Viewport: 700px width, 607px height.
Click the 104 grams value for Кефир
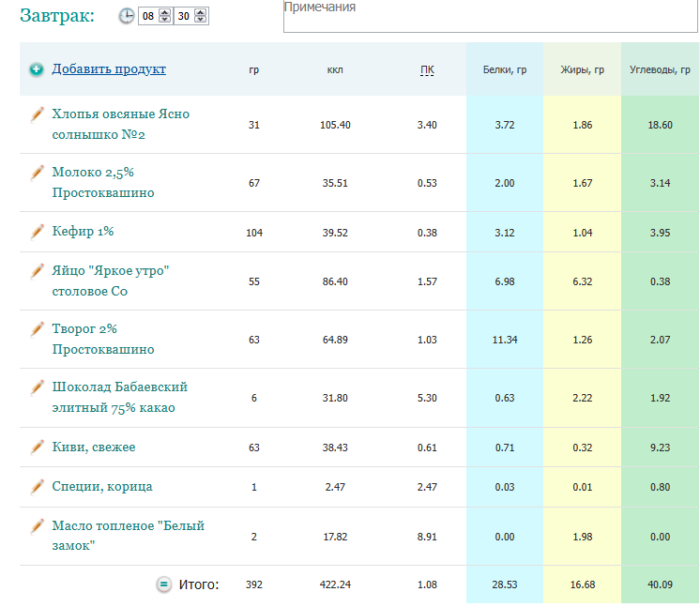click(x=254, y=233)
